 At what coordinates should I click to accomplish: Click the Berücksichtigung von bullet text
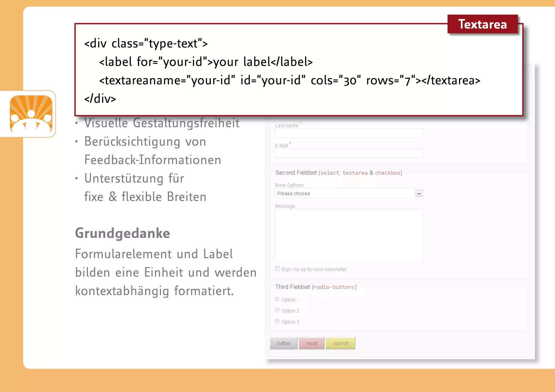tap(145, 142)
